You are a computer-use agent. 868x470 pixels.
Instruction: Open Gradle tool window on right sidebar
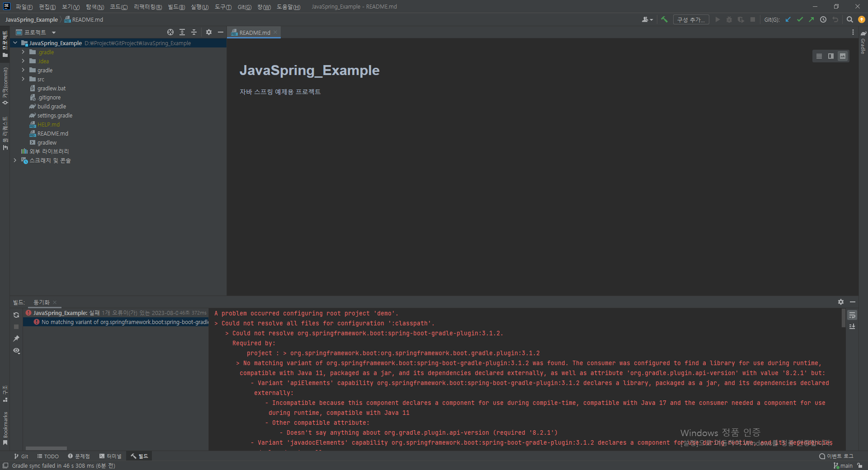pyautogui.click(x=863, y=43)
